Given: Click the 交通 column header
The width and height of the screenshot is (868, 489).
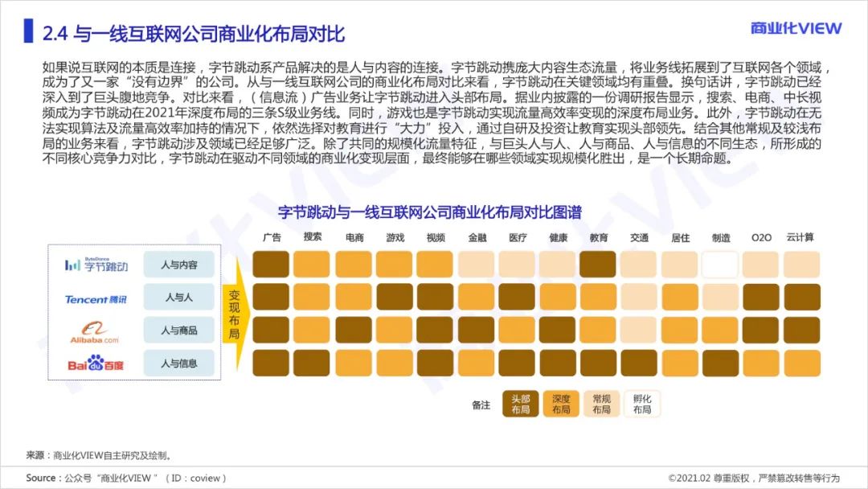Looking at the screenshot, I should [x=640, y=237].
